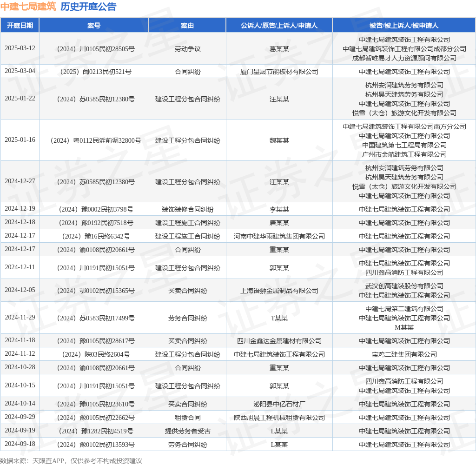Screen dimensions: 476x465
Task: Select defendant 中建七局第二建筑有限公司
Action: [x=404, y=309]
